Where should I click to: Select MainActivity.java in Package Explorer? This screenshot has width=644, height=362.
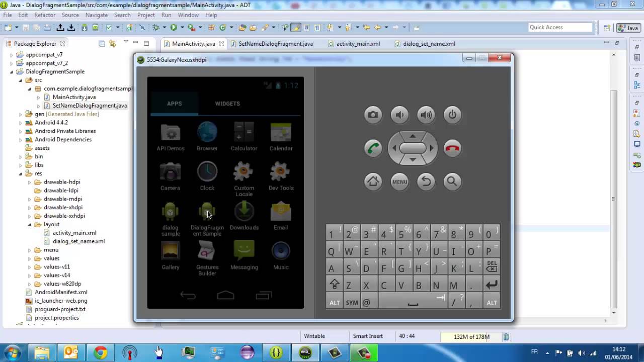[x=74, y=97]
